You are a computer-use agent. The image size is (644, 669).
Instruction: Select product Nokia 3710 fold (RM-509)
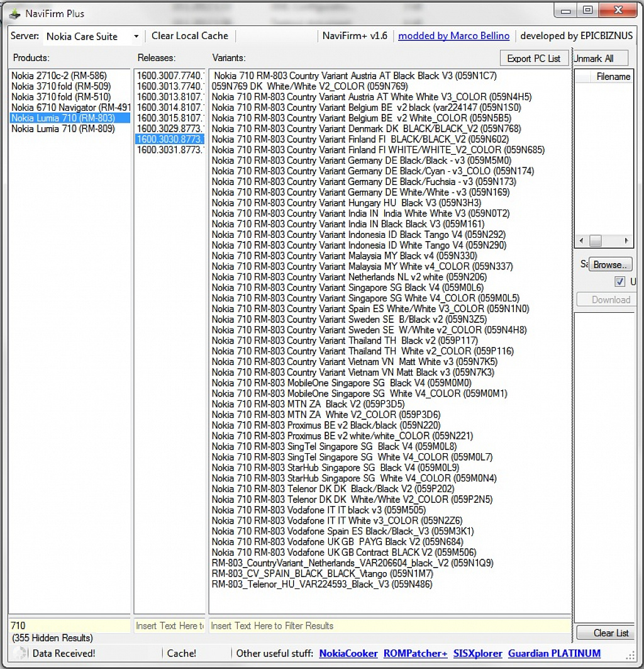point(61,86)
